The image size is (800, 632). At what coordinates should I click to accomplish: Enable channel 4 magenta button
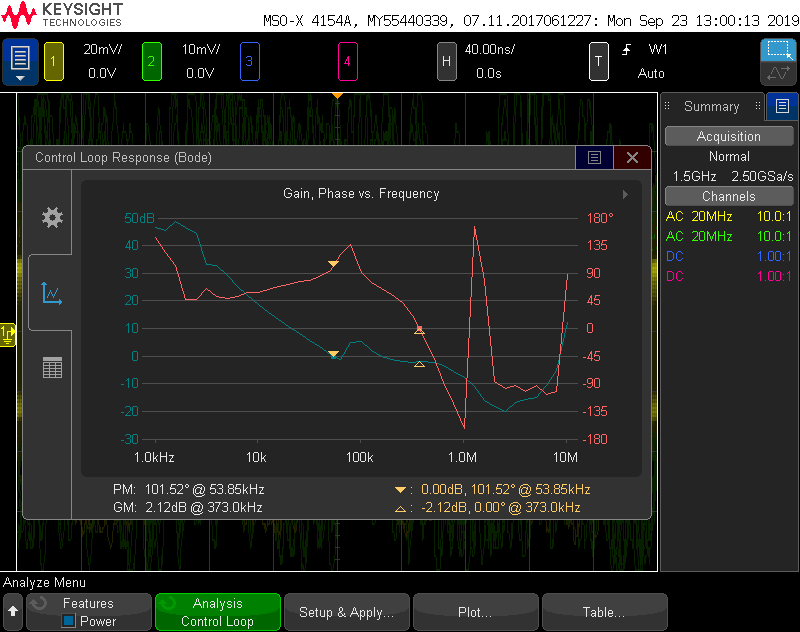(x=347, y=62)
